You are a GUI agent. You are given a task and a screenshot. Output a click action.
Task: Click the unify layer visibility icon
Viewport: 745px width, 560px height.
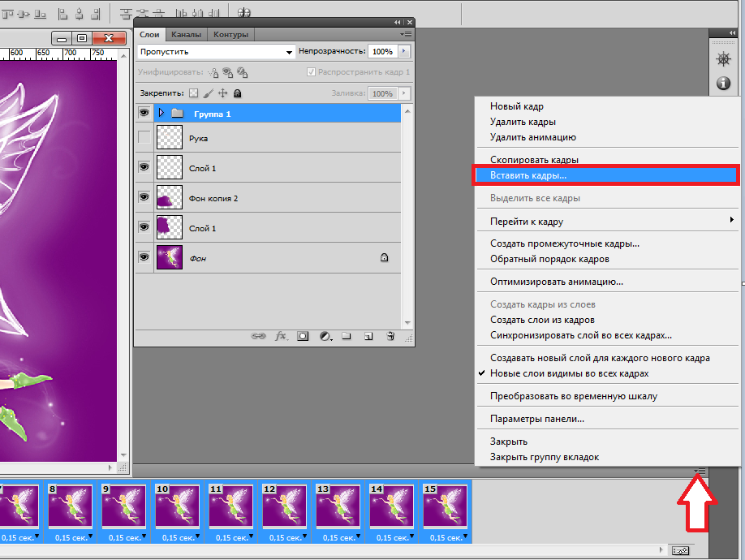pyautogui.click(x=228, y=72)
